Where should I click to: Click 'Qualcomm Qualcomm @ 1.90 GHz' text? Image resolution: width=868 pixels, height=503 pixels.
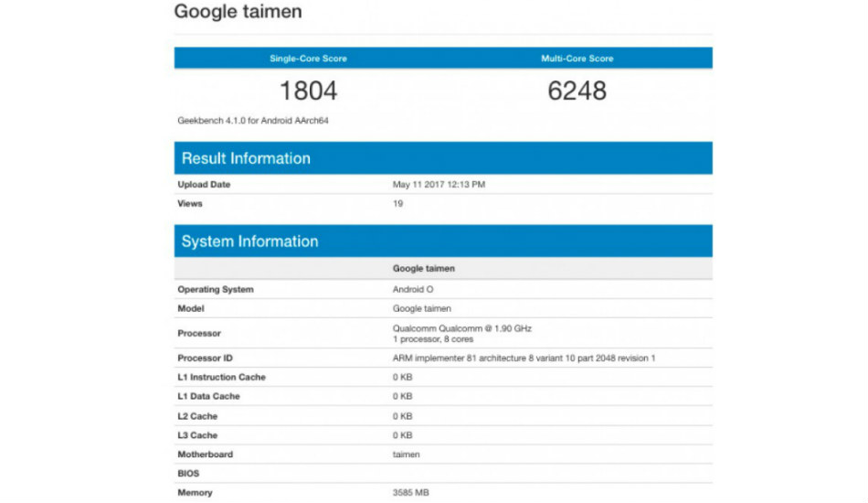tap(462, 328)
